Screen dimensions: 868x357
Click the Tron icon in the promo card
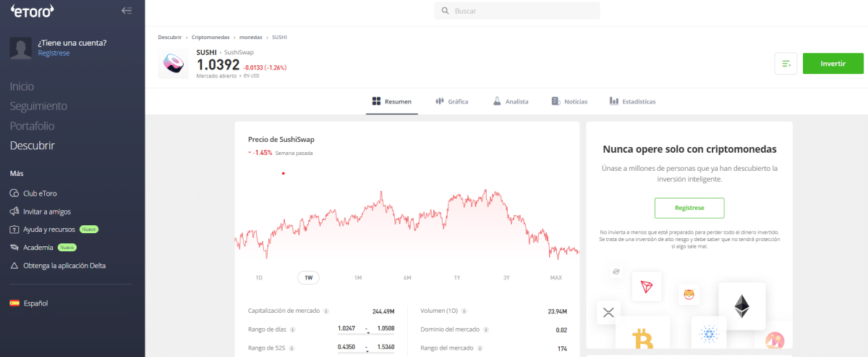click(647, 287)
